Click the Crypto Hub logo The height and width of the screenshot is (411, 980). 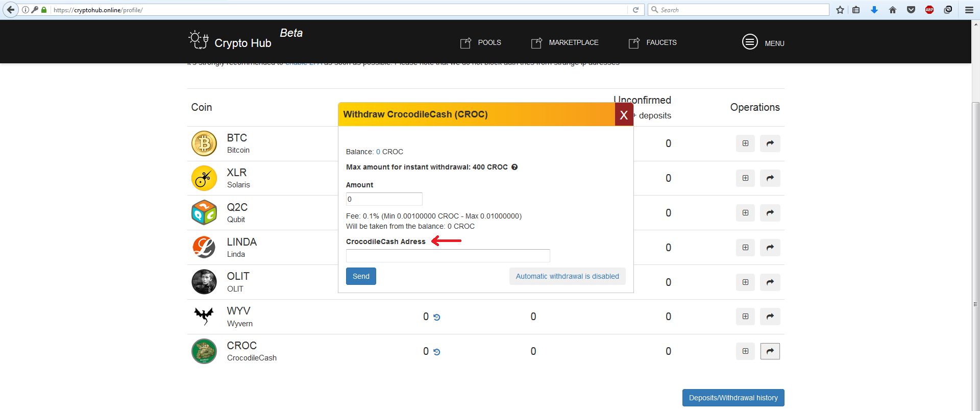click(x=230, y=41)
